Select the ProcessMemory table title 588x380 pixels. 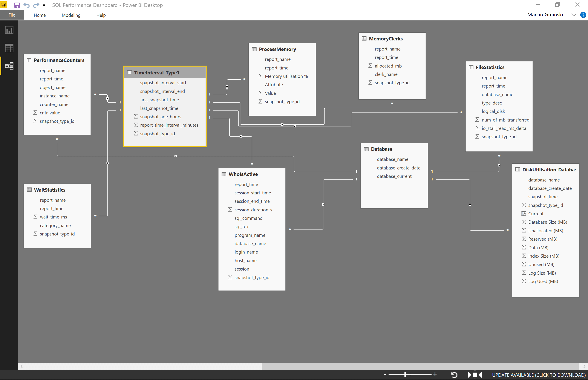coord(277,49)
